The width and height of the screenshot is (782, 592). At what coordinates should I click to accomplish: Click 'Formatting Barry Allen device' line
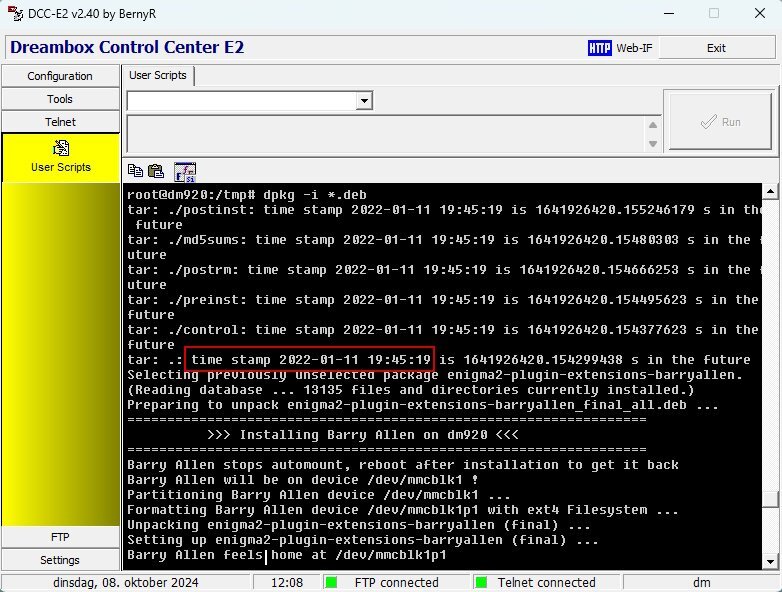pyautogui.click(x=402, y=510)
